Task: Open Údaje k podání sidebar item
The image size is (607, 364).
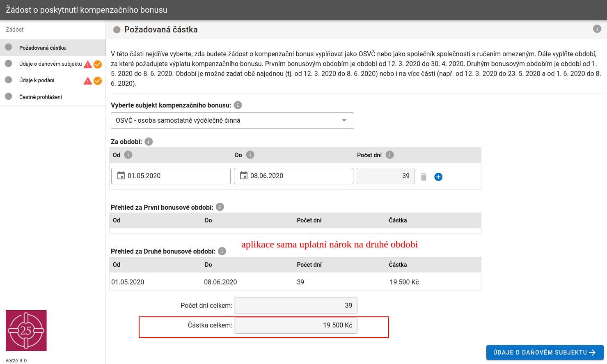Action: coord(37,80)
